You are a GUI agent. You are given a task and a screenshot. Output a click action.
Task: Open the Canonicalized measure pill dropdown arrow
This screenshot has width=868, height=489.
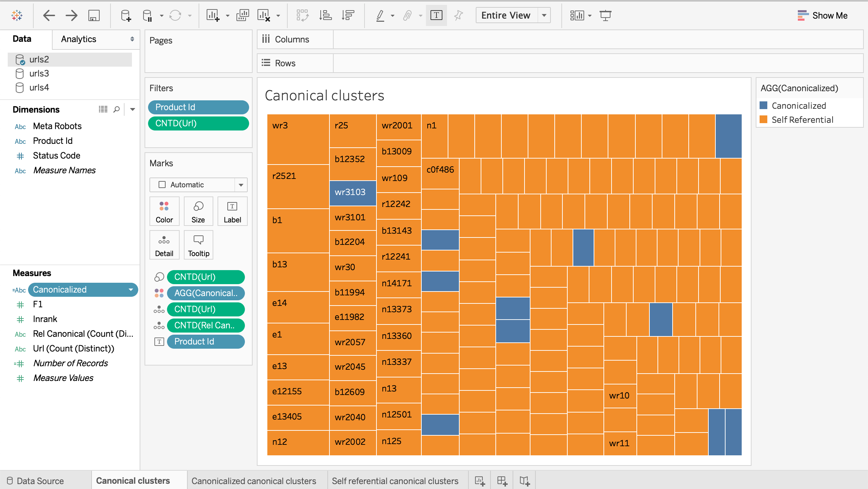[131, 290]
